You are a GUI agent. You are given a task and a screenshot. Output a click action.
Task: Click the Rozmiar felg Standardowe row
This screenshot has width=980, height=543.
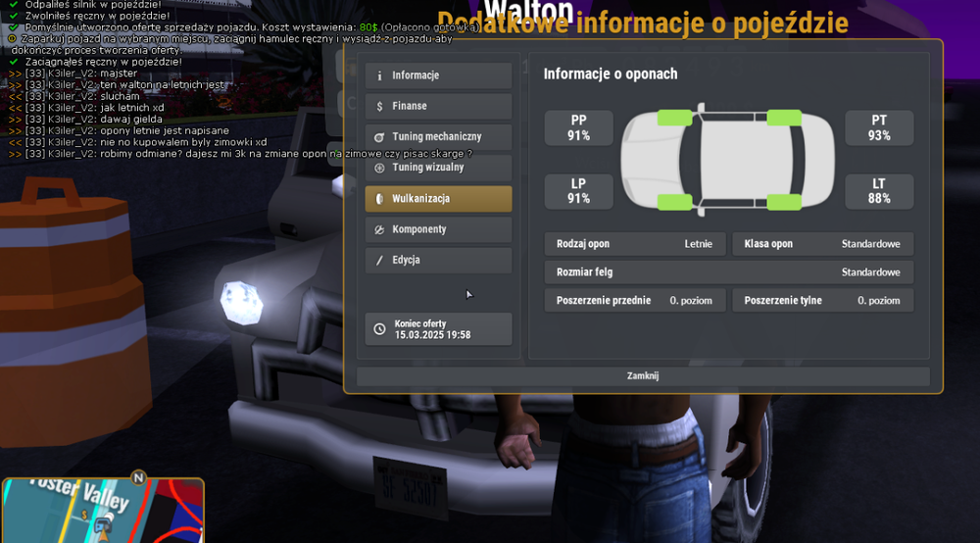tap(729, 272)
